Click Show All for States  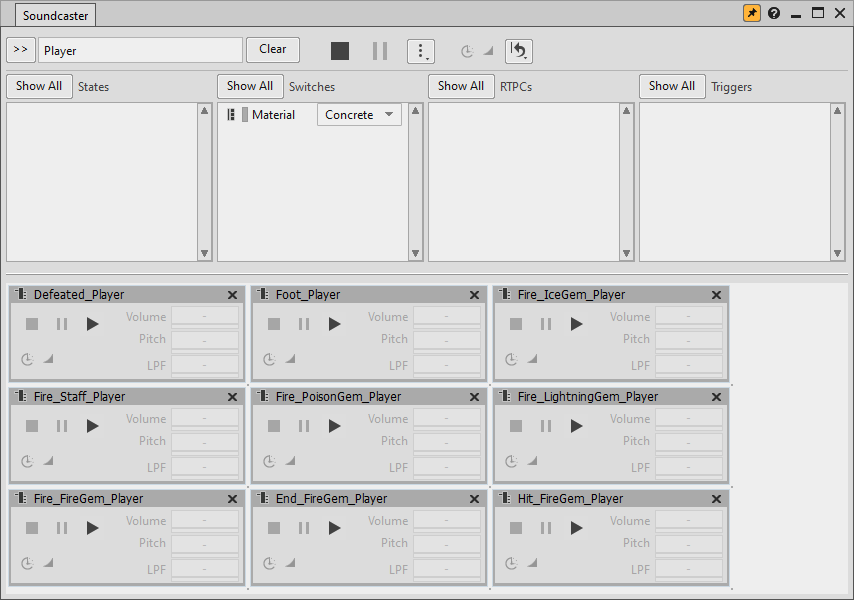(x=39, y=86)
